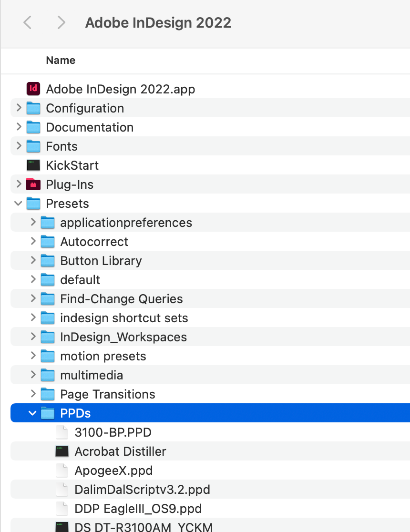410x532 pixels.
Task: Select the Adobe InDesign 2022.app name
Action: (x=121, y=89)
